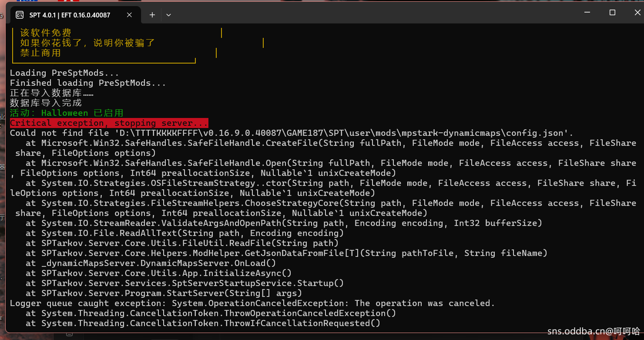Viewport: 644px width, 340px height.
Task: Click the command prompt icon on the SPT tab
Action: point(20,15)
